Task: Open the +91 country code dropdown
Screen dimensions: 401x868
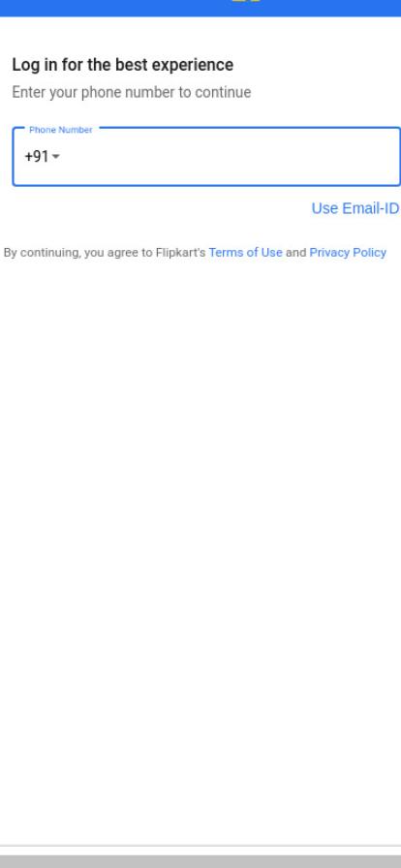Action: tap(42, 157)
